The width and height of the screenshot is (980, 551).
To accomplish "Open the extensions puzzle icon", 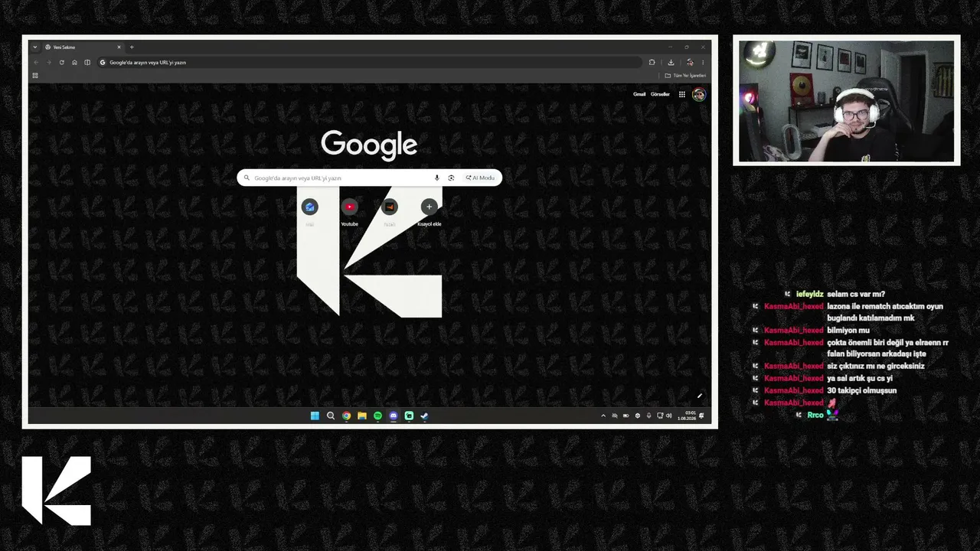I will pos(652,63).
